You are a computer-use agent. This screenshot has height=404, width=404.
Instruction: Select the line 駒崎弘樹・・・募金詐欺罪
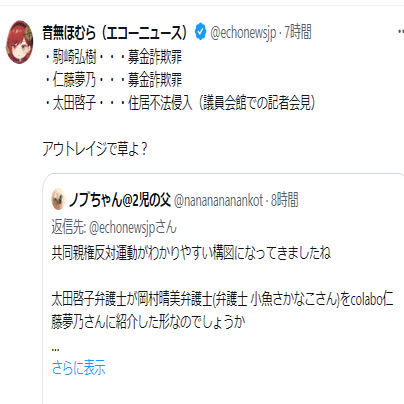pos(113,57)
